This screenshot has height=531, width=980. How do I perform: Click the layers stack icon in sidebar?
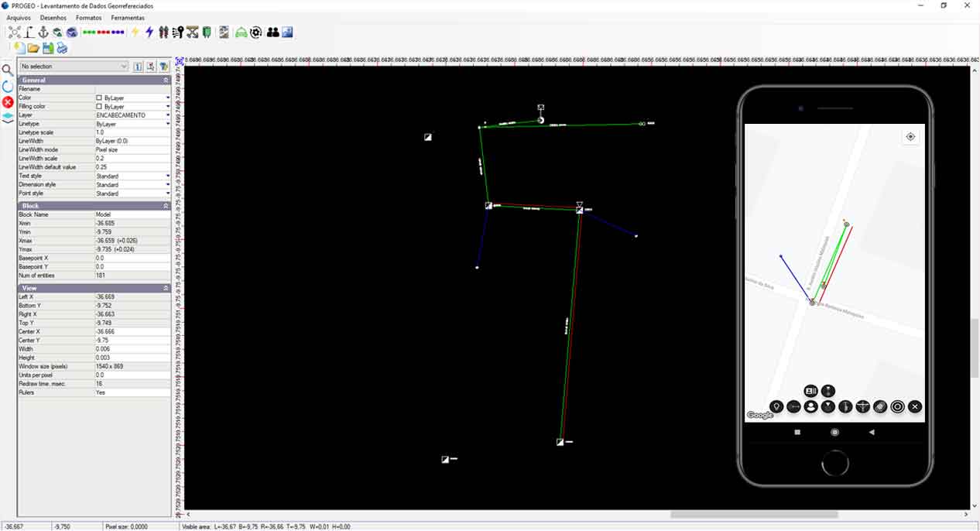[8, 118]
